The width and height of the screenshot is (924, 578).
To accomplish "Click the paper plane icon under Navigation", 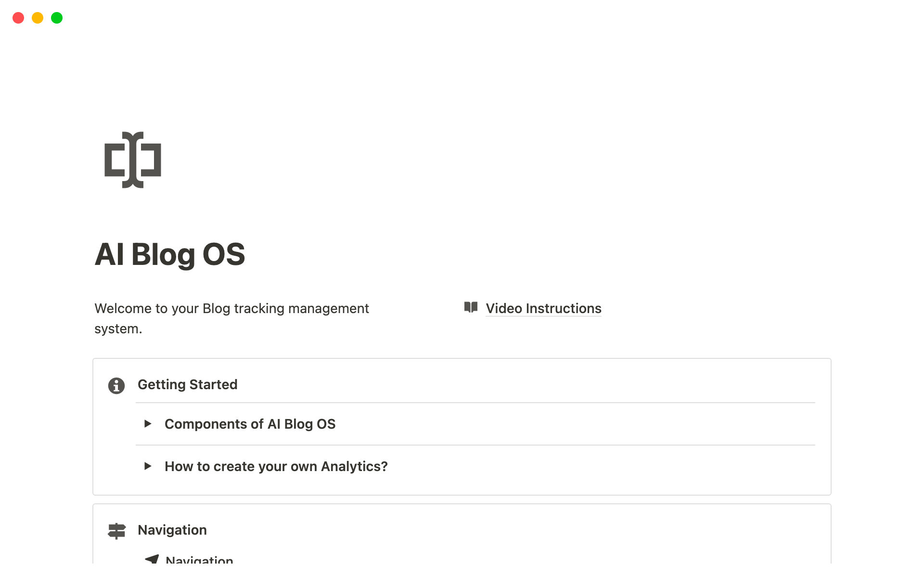I will [152, 559].
